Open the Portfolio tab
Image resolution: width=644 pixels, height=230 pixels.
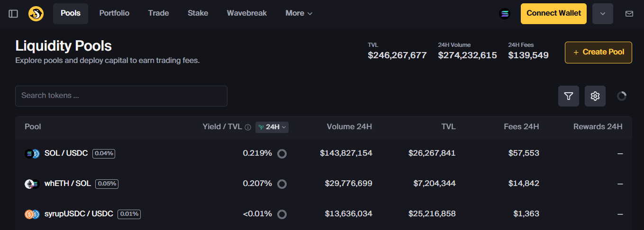click(114, 13)
